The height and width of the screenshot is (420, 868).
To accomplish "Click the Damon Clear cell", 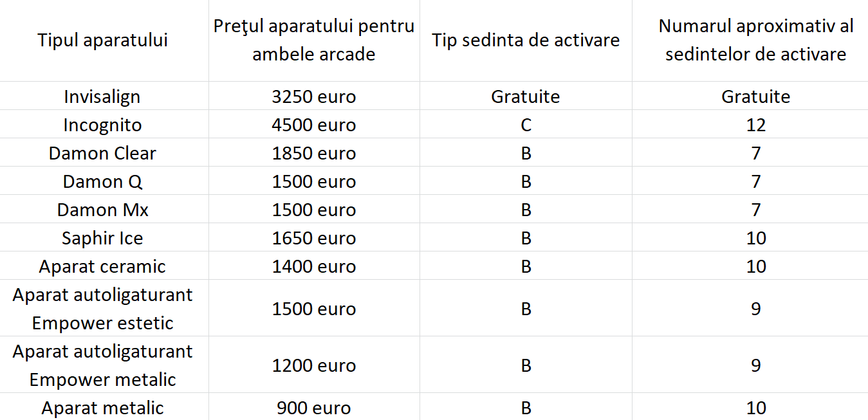I will [102, 153].
